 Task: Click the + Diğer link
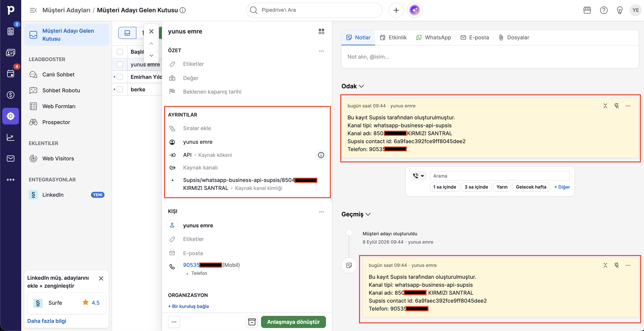click(x=562, y=187)
